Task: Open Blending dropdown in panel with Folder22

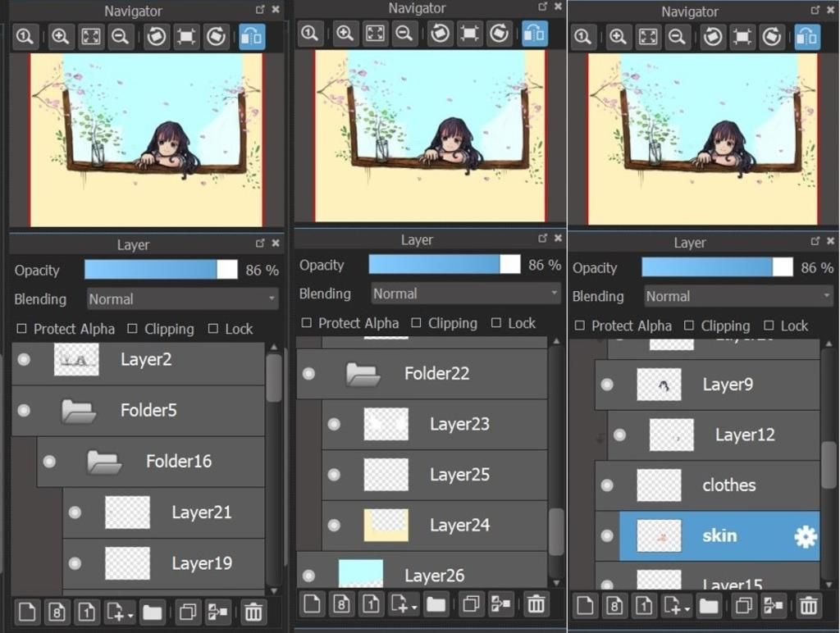Action: point(466,294)
